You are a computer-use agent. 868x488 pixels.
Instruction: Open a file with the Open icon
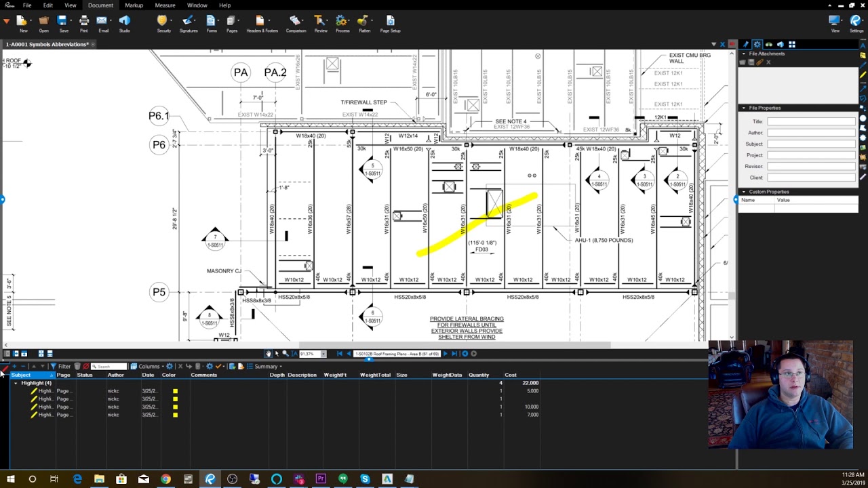pyautogui.click(x=43, y=23)
